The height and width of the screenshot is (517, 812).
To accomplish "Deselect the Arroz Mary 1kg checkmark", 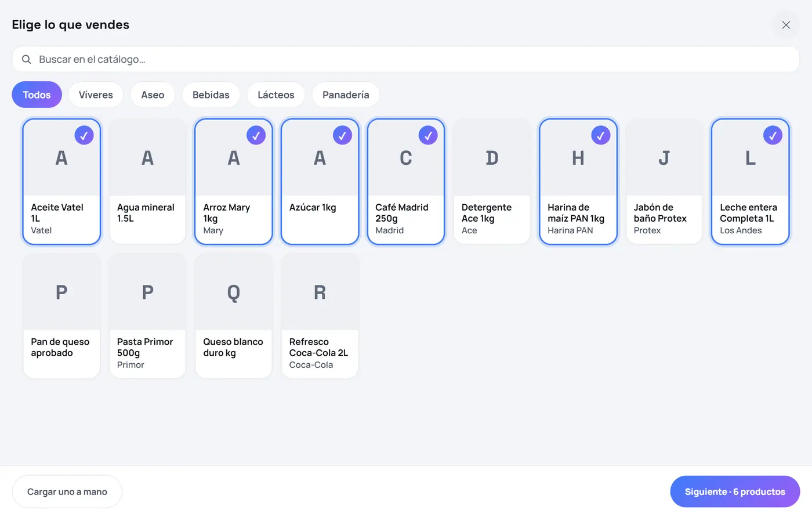I will (x=256, y=135).
